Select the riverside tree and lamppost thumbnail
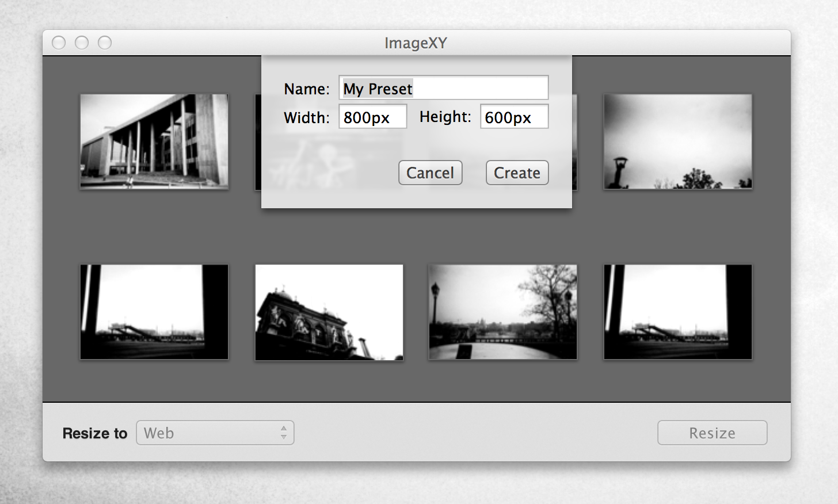Screen dimensions: 838x504 point(502,312)
